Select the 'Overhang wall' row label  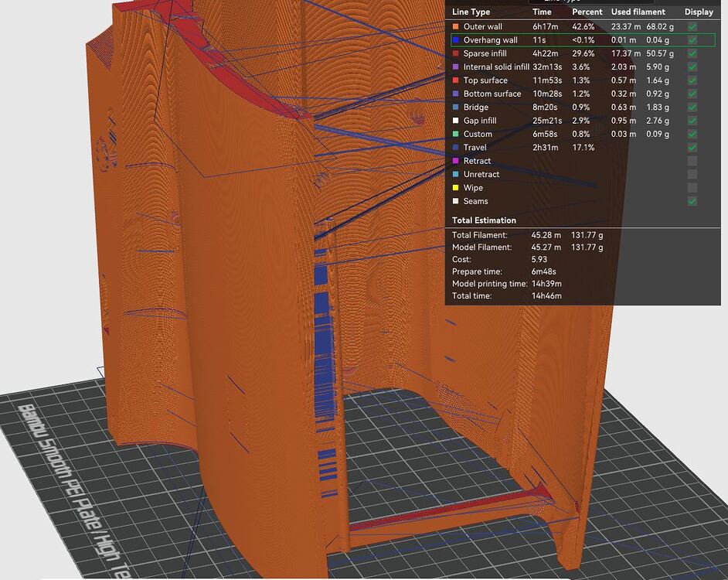click(x=490, y=40)
